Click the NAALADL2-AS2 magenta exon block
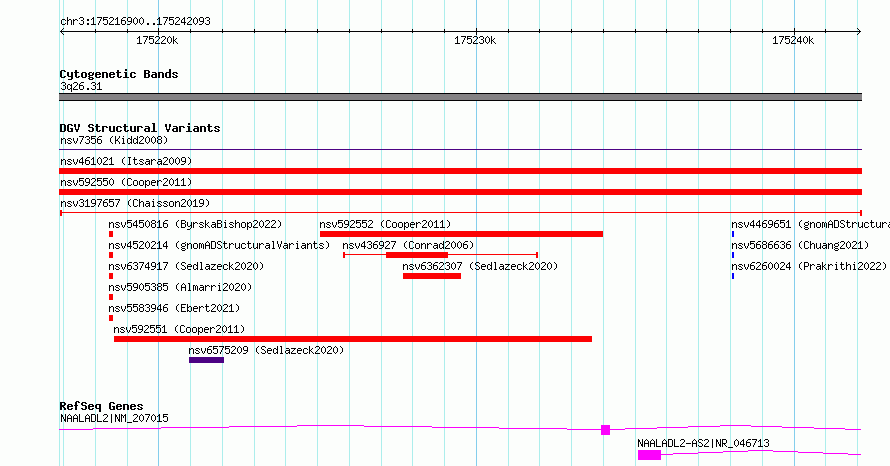Viewport: 890px width, 466px height. point(649,455)
